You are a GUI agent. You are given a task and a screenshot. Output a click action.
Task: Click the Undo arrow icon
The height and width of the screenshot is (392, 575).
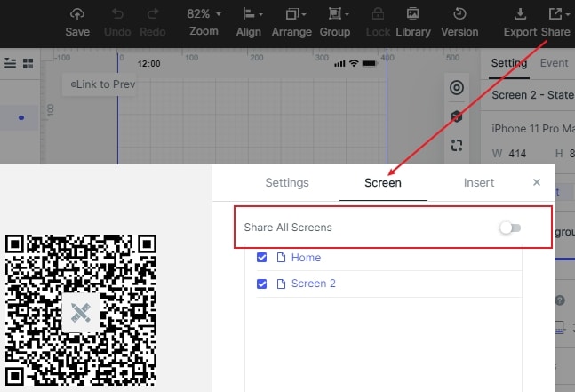[117, 14]
